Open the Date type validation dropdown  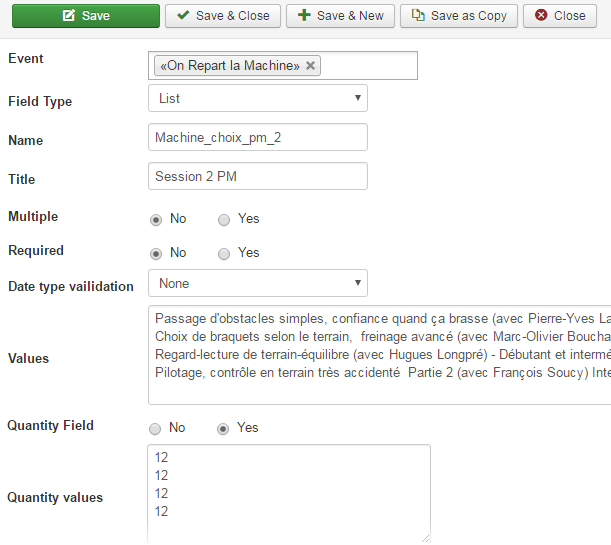tap(257, 283)
